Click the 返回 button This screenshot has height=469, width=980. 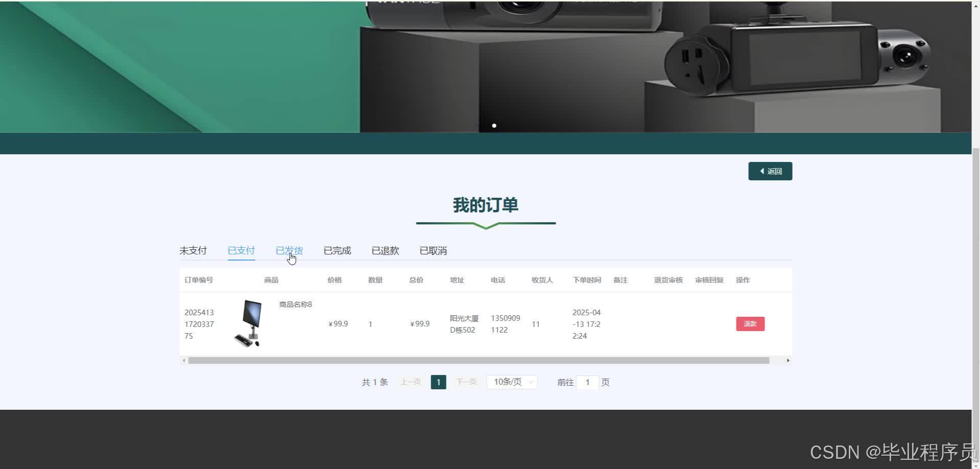(x=770, y=171)
